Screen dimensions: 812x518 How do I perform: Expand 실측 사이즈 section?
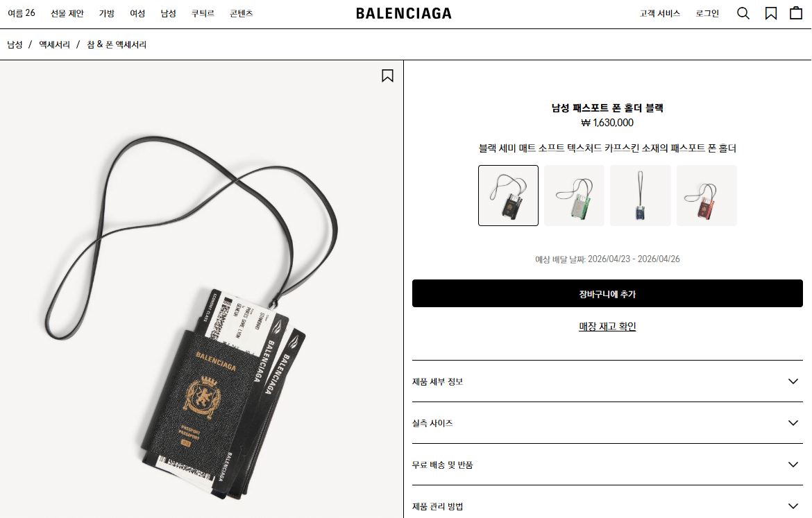(x=607, y=423)
